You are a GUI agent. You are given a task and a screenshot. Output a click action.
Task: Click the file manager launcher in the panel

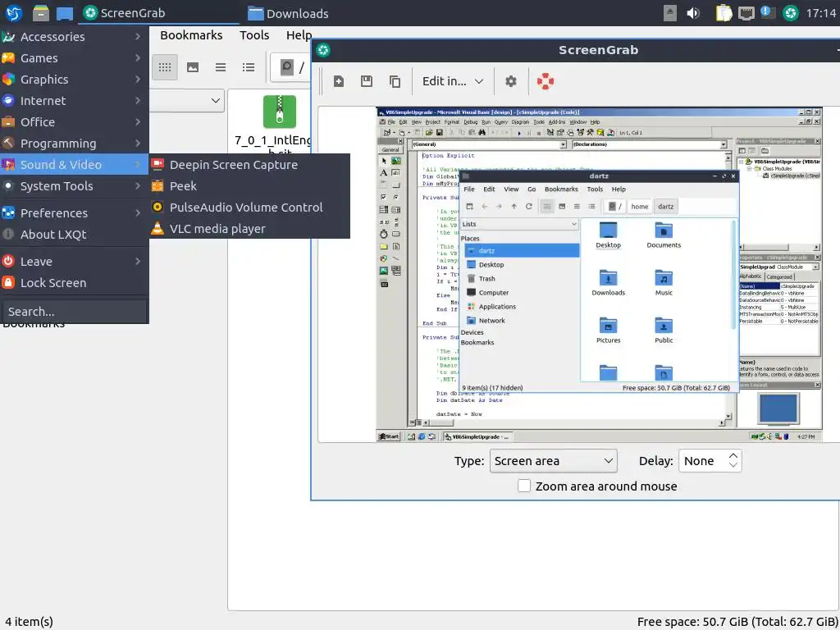[x=41, y=13]
